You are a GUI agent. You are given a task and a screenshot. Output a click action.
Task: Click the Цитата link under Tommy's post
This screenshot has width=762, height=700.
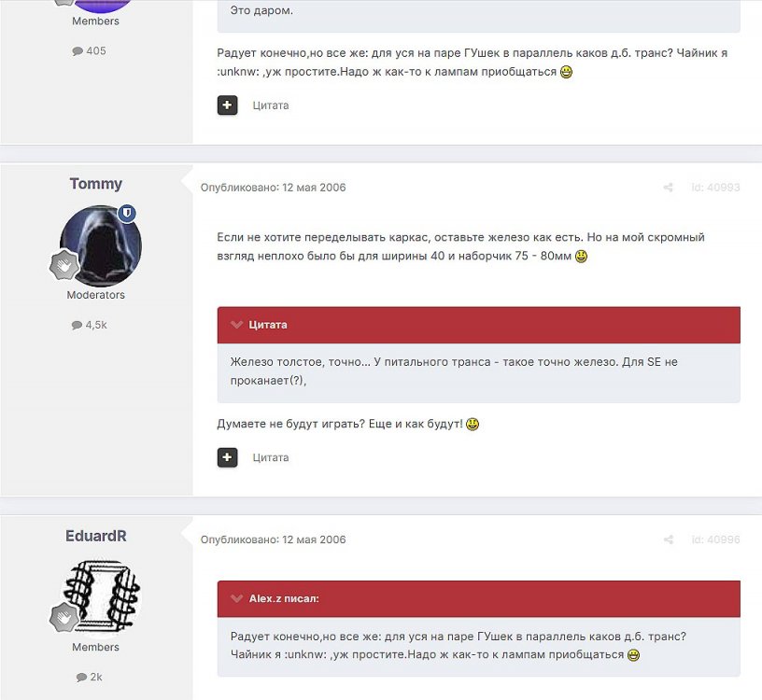[271, 457]
